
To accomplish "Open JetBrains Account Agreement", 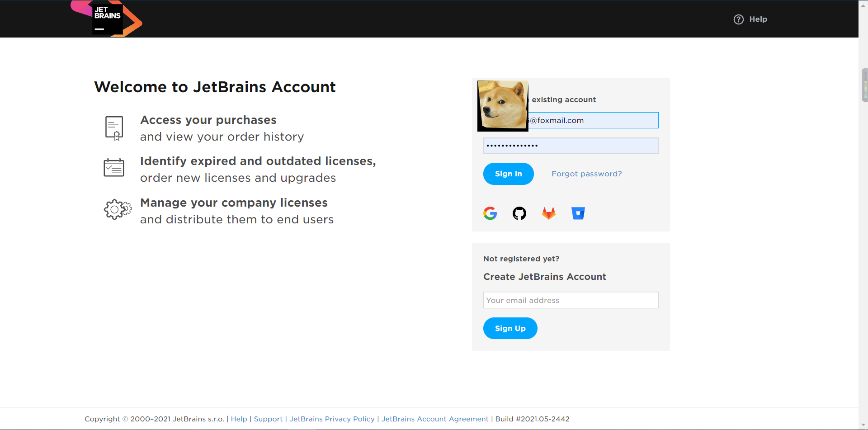I will point(434,419).
